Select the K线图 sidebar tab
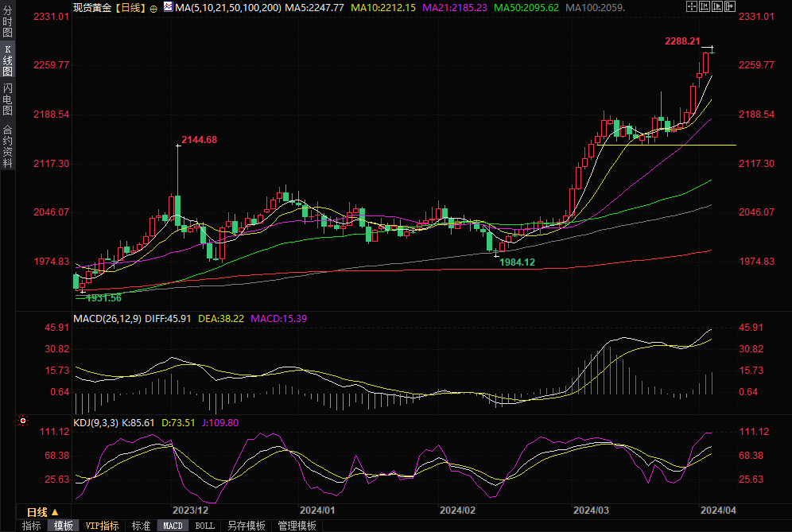Image resolution: width=792 pixels, height=532 pixels. click(8, 60)
